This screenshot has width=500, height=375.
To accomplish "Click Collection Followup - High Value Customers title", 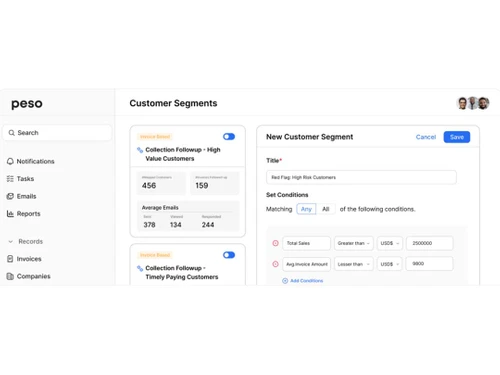I will point(183,154).
